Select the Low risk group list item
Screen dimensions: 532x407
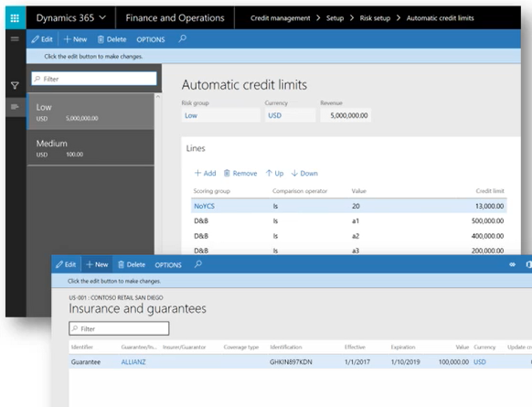click(90, 112)
